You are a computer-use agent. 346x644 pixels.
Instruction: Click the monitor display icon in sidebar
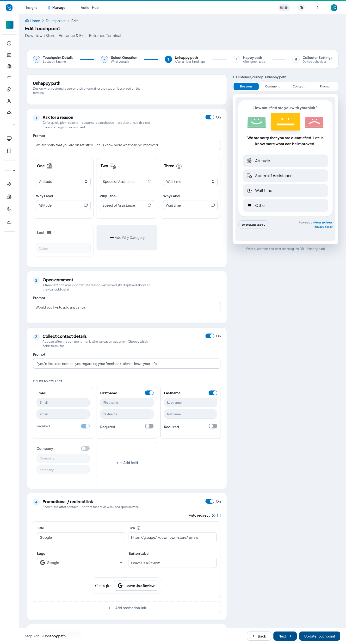[x=9, y=138]
